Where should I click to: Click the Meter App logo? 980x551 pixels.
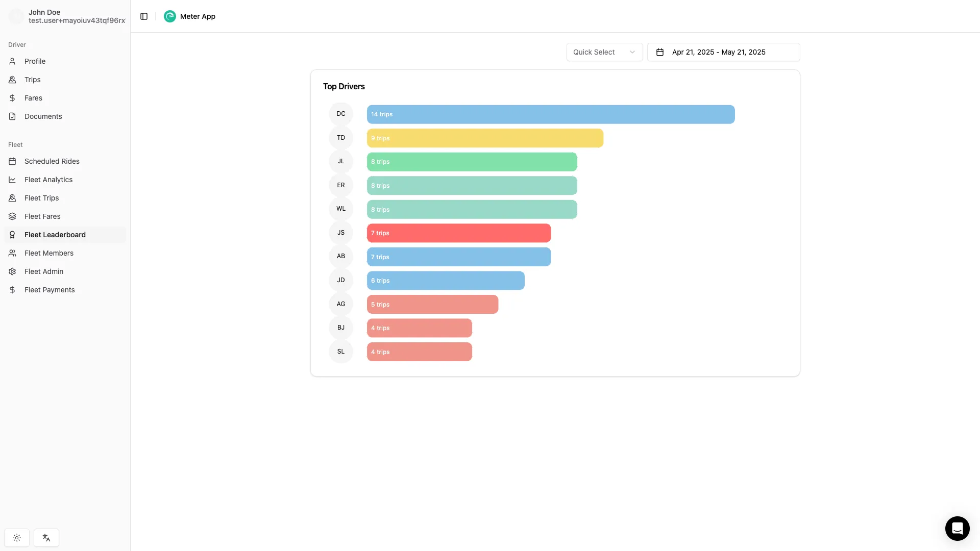(x=169, y=16)
